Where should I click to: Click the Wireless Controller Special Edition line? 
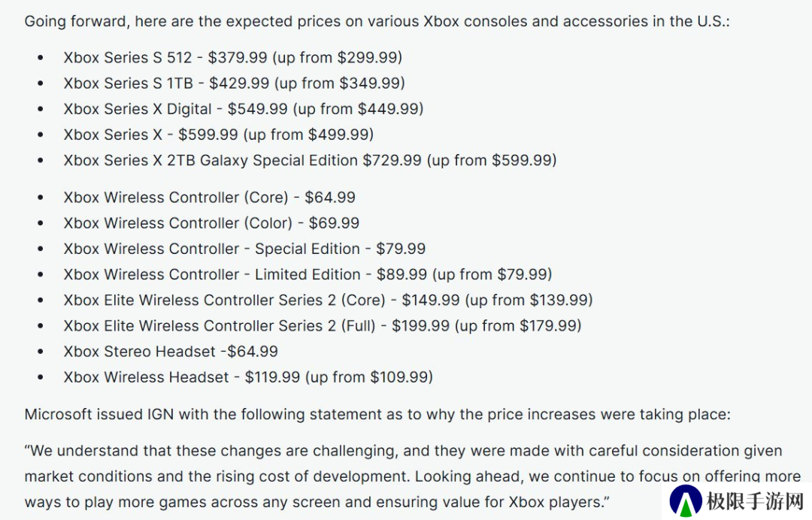[x=244, y=249]
